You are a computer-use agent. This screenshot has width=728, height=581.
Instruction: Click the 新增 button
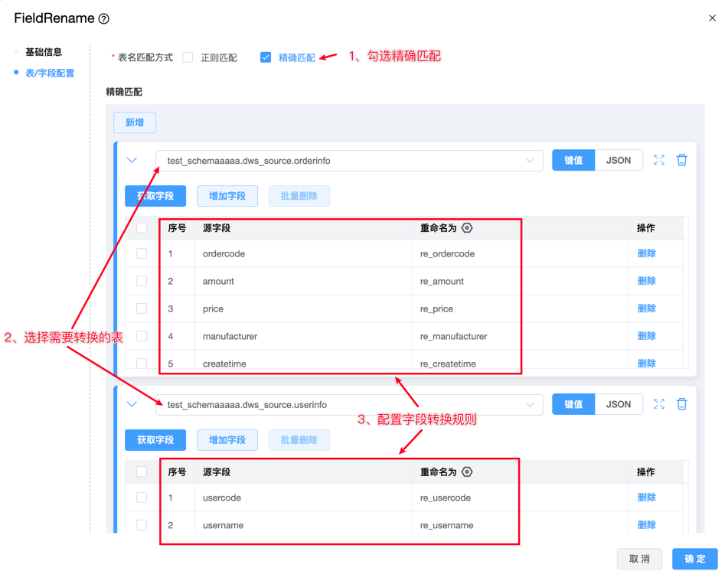click(135, 122)
